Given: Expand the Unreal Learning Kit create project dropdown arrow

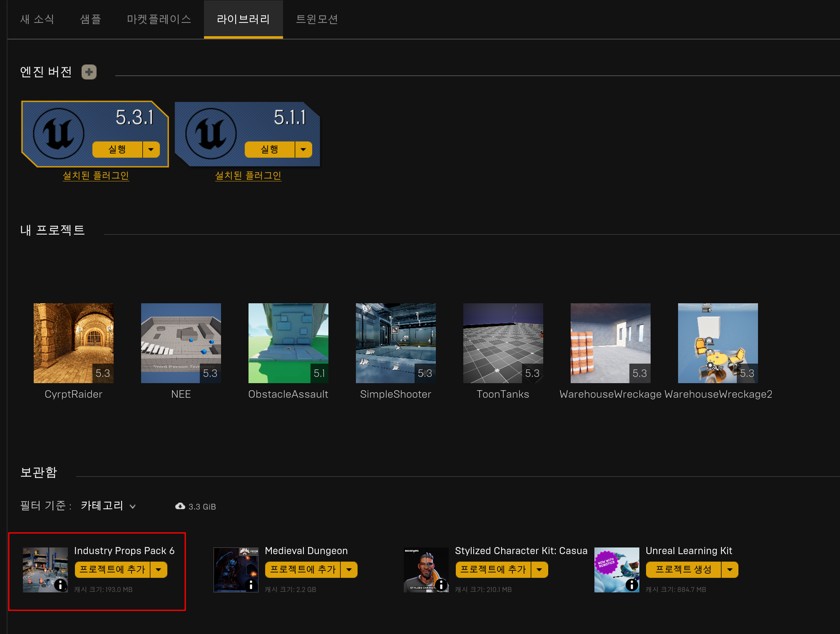Looking at the screenshot, I should [x=730, y=570].
